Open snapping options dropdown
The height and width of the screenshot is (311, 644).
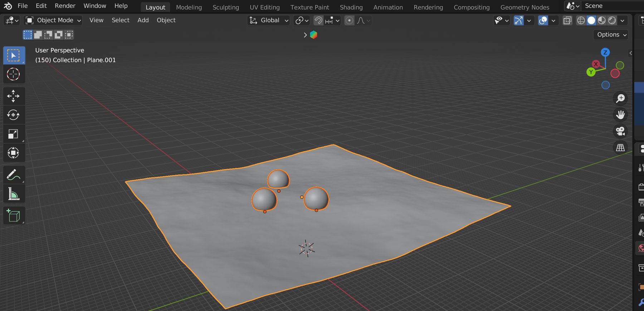tap(332, 20)
